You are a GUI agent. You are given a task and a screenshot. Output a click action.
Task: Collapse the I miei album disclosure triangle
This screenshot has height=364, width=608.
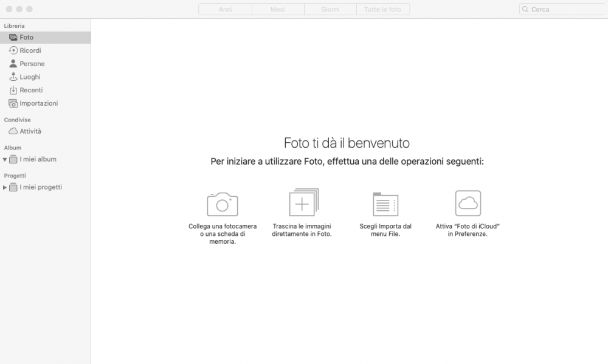coord(5,159)
